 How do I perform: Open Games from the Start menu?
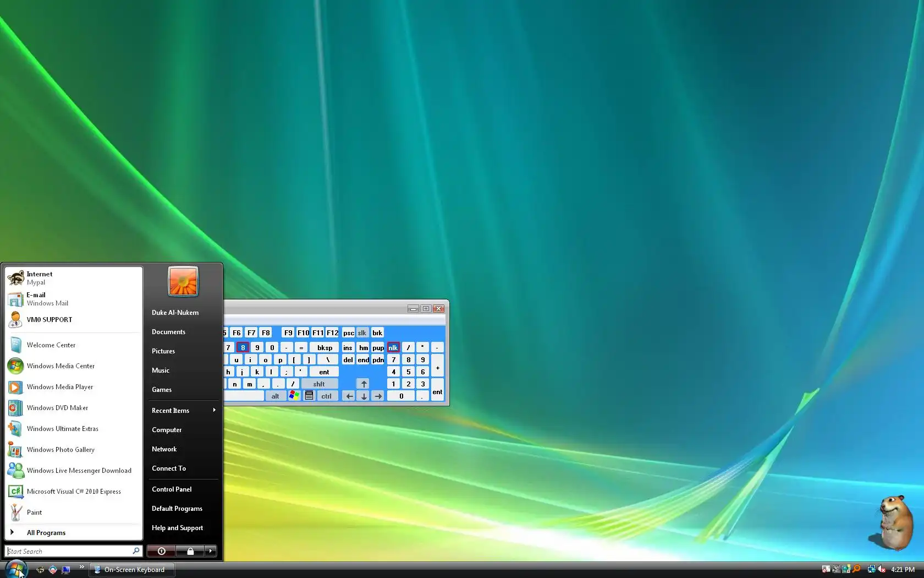point(184,390)
